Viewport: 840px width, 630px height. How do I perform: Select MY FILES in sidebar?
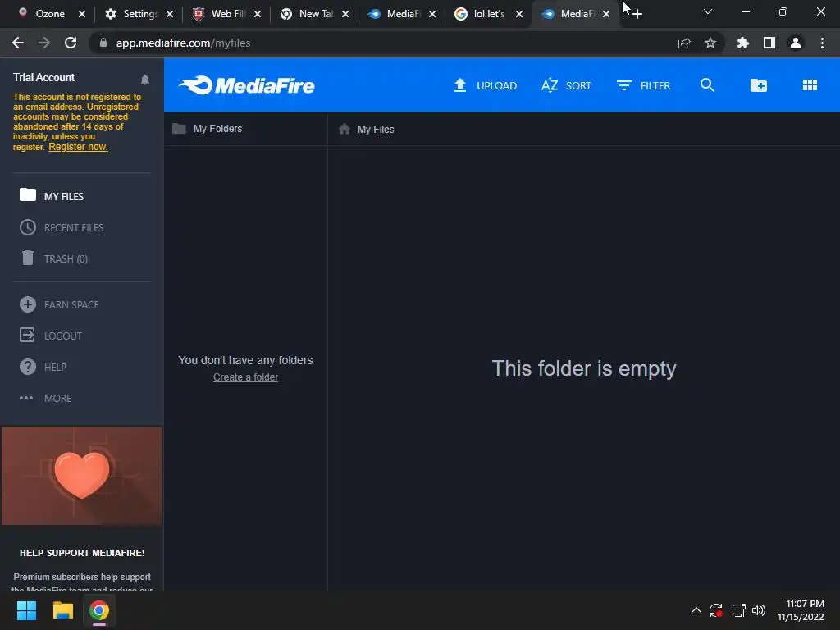pos(52,196)
